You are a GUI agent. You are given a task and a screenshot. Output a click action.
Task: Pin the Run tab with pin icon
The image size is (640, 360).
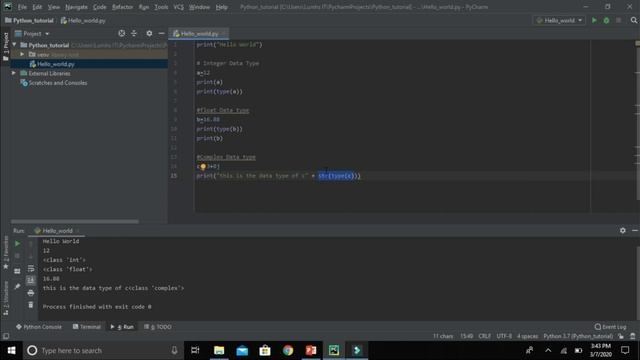(x=17, y=287)
